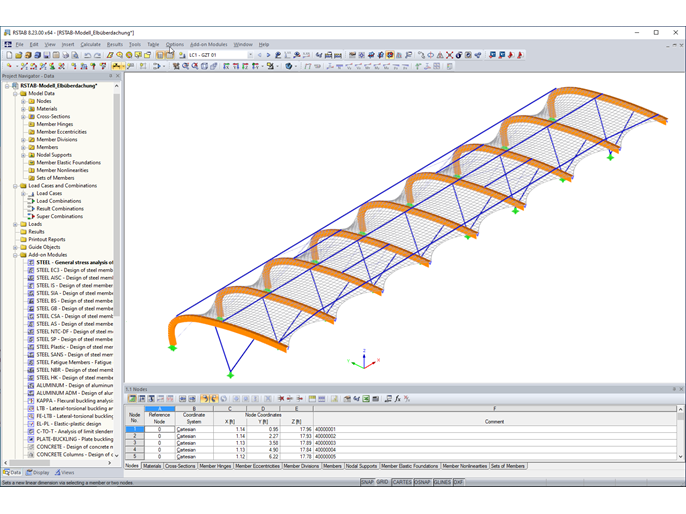Viewport: 686px width, 514px height.
Task: Toggle DXF in status bar
Action: pos(458,482)
